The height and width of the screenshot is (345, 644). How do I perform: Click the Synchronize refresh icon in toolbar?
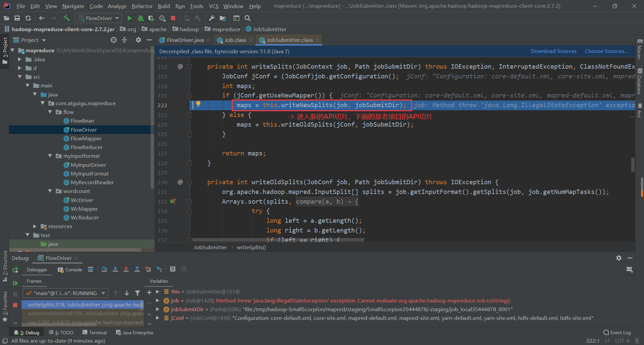(x=28, y=18)
